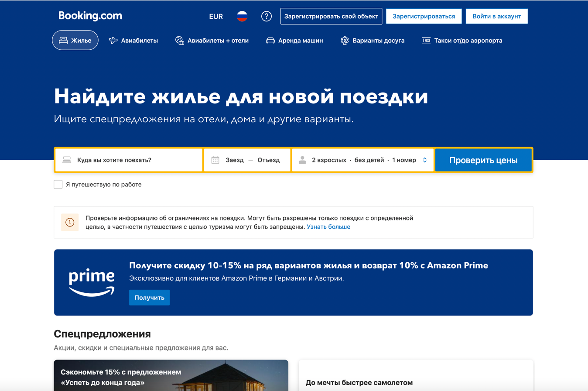Click the bed icon in the destination field

click(66, 160)
